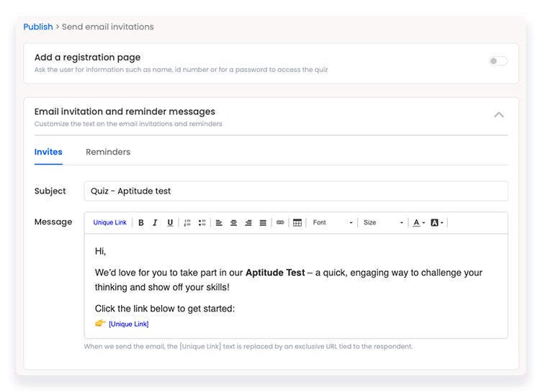This screenshot has height=392, width=540.
Task: Open the text color picker
Action: (418, 223)
